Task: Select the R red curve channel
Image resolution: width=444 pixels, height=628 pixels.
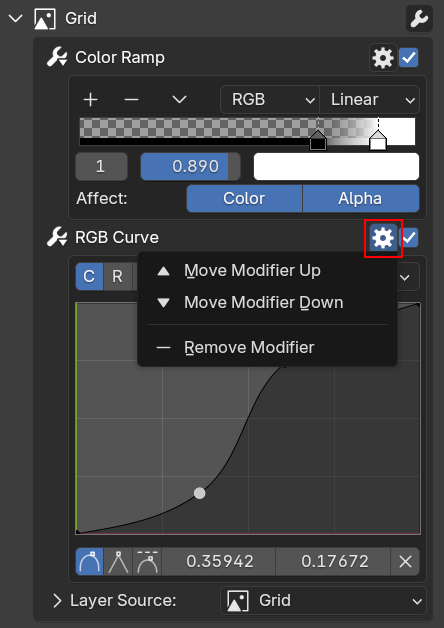Action: pos(117,276)
